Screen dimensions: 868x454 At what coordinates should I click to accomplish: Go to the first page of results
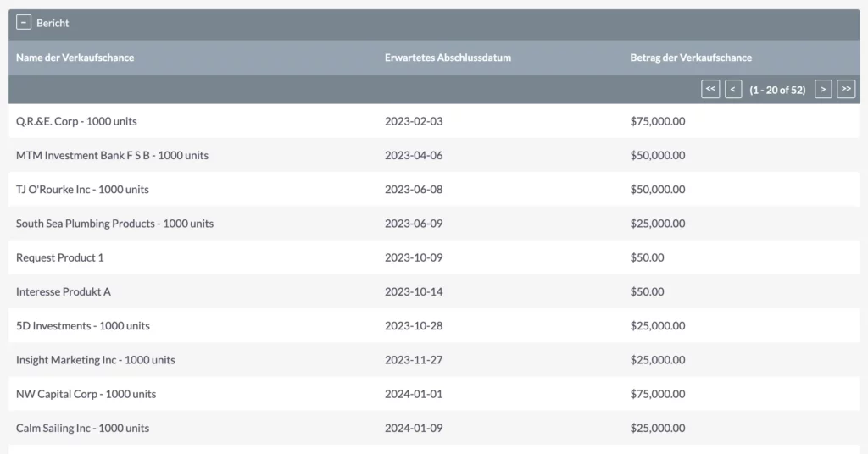click(710, 89)
